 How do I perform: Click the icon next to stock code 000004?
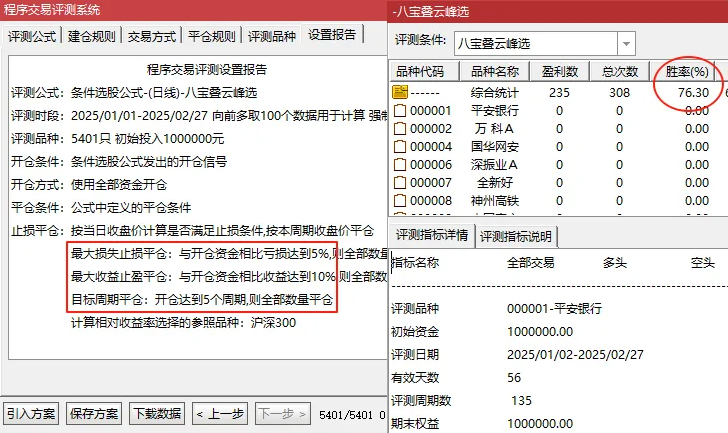point(401,146)
